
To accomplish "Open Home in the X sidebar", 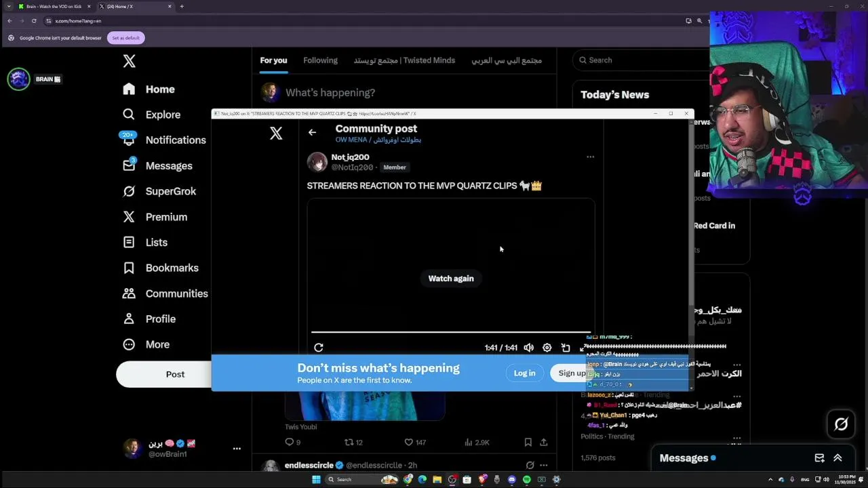I will pyautogui.click(x=149, y=89).
